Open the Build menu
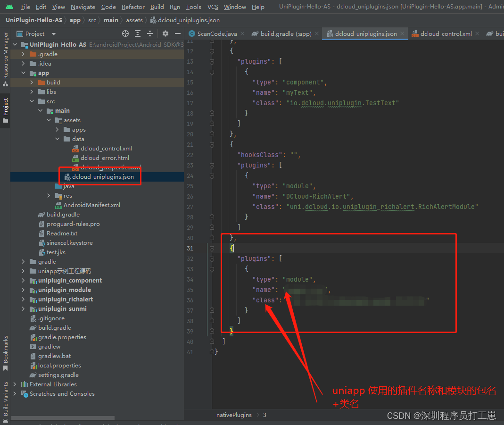The image size is (504, 425). coord(157,7)
